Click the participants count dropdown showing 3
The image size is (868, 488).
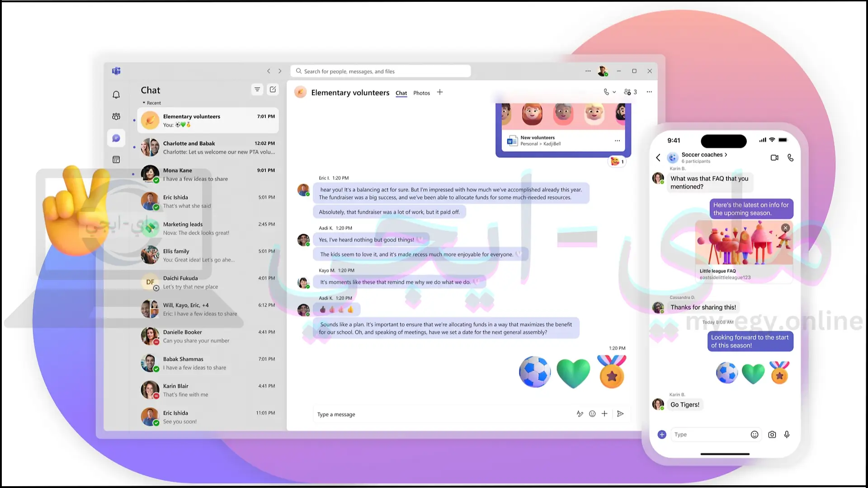point(631,91)
